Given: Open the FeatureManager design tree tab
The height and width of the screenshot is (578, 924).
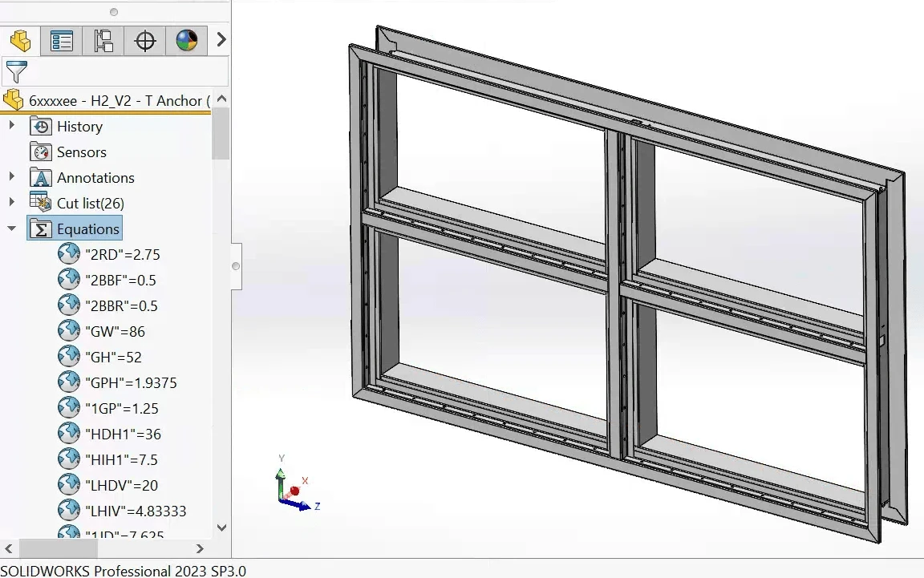Looking at the screenshot, I should (20, 40).
